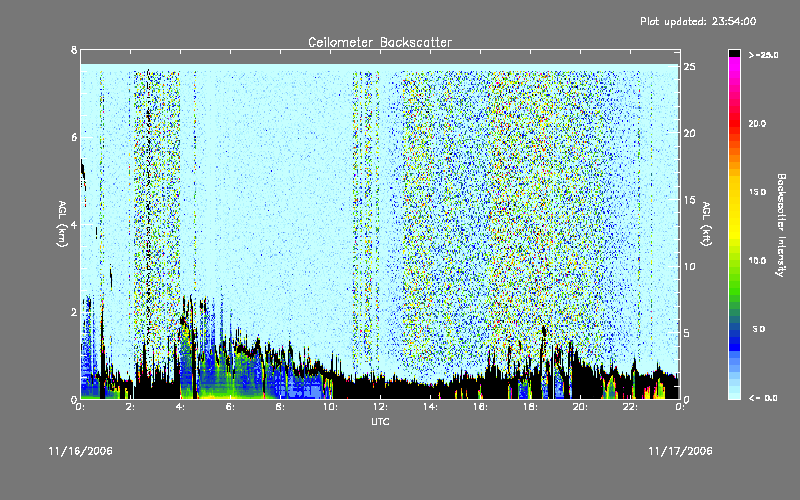Click the 'Backscatter Intensity' colorbar label

click(781, 225)
